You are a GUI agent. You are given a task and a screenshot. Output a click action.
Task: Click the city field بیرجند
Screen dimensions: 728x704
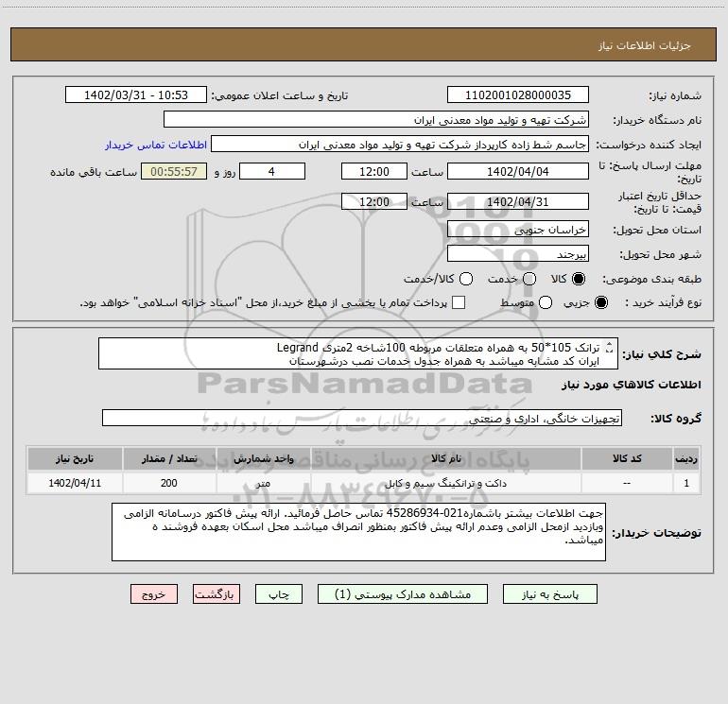[x=518, y=254]
